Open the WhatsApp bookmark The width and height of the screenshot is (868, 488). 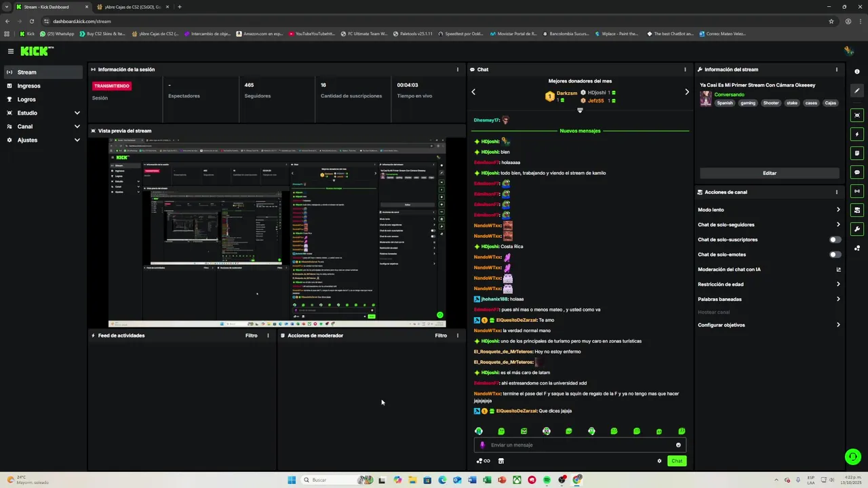tap(57, 34)
